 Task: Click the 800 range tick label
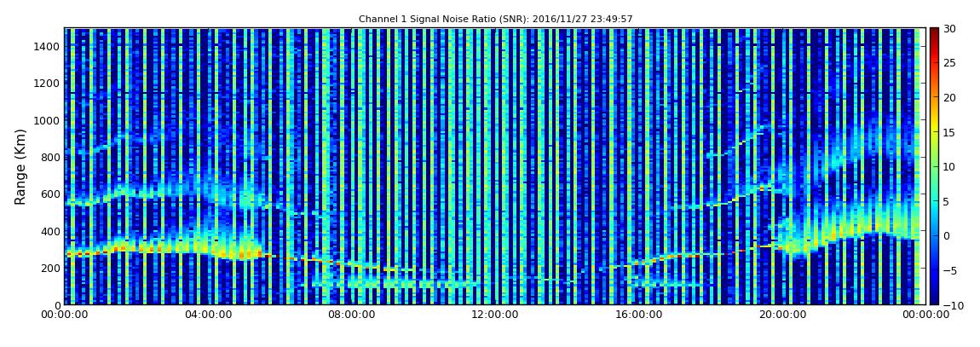click(x=50, y=157)
